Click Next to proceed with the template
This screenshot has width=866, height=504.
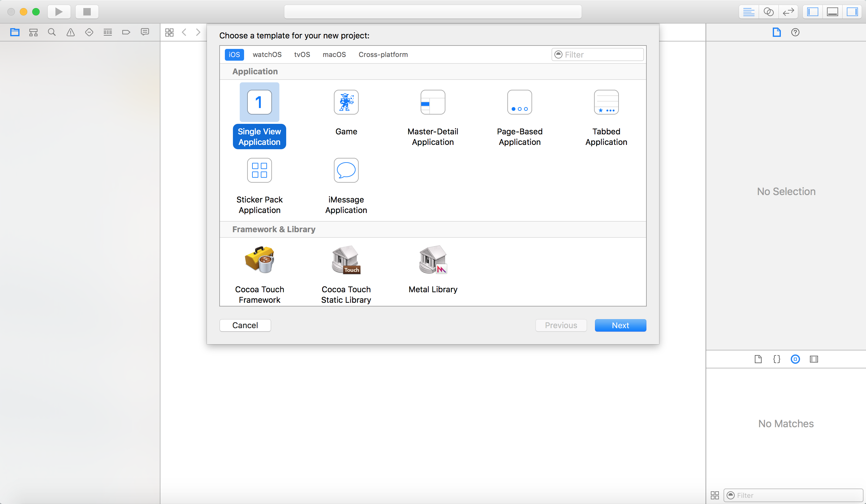(620, 325)
